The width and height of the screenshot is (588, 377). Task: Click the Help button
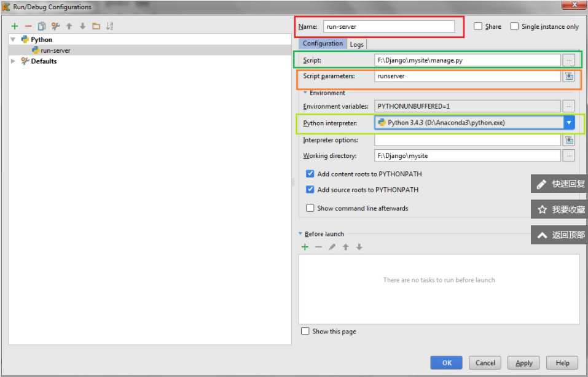point(562,363)
